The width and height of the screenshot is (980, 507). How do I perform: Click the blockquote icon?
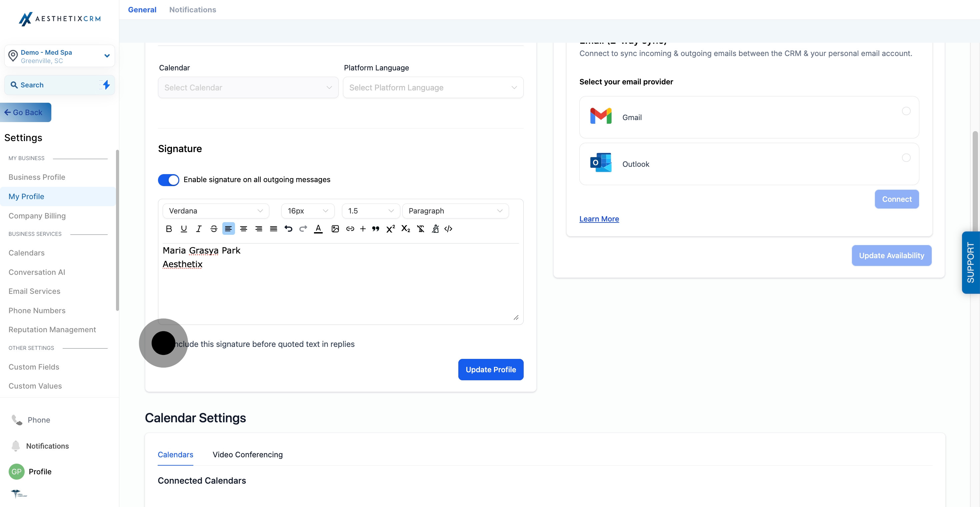[375, 229]
